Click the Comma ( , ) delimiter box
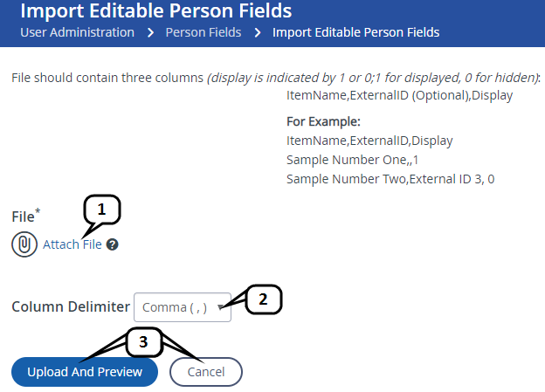545x392 pixels. [175, 307]
